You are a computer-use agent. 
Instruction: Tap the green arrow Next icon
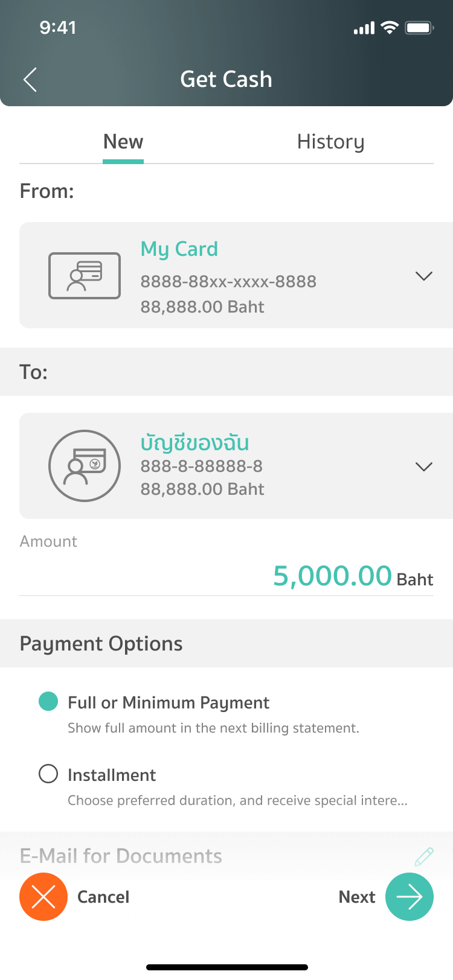410,897
